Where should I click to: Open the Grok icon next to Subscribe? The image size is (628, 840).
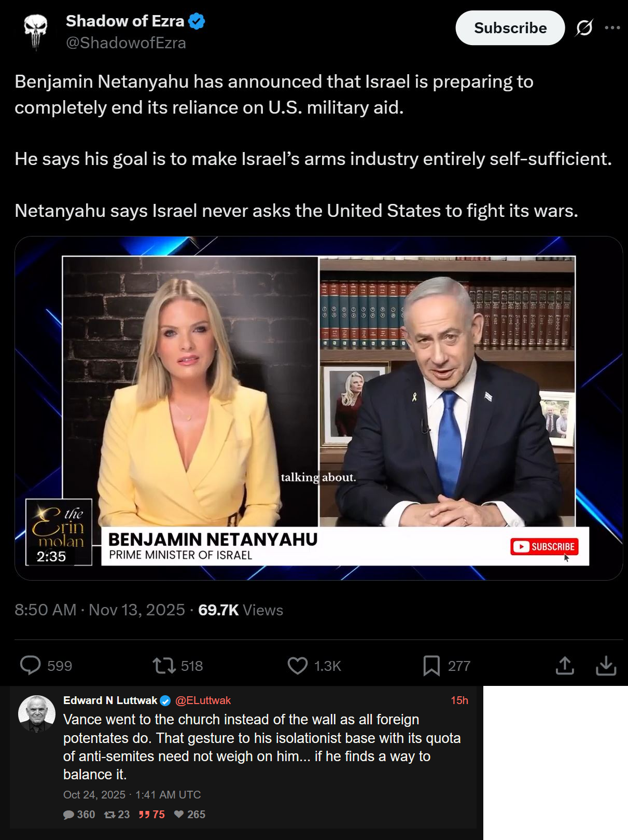coord(584,28)
